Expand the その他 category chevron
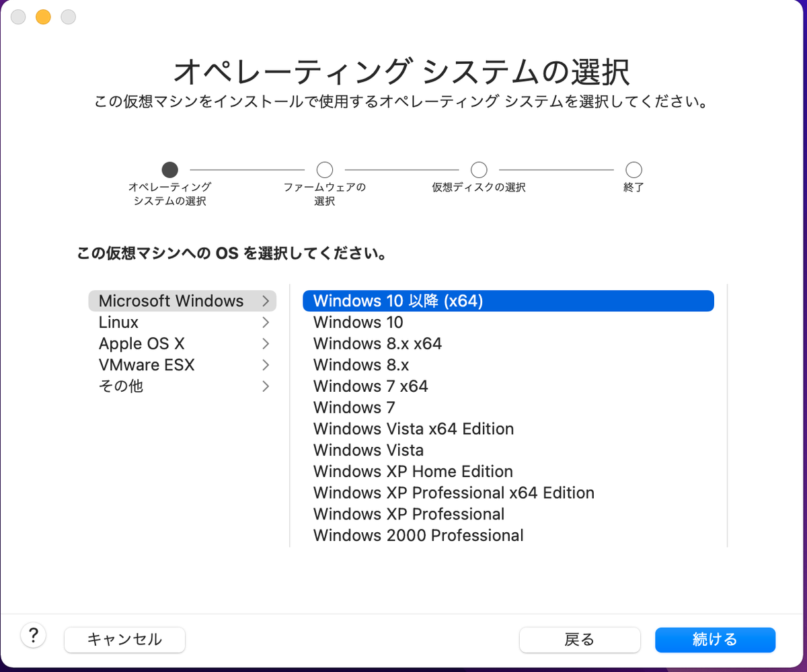The height and width of the screenshot is (672, 807). click(x=266, y=386)
